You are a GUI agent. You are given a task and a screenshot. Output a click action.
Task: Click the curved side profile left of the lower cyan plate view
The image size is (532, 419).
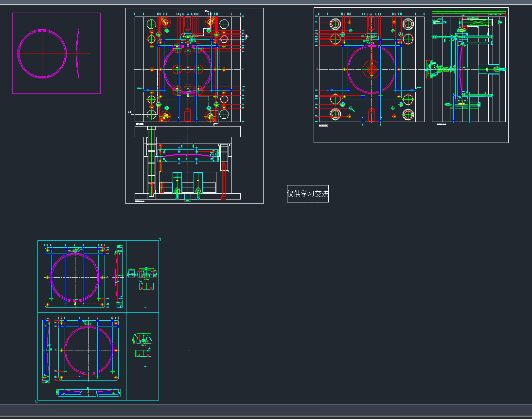click(47, 349)
